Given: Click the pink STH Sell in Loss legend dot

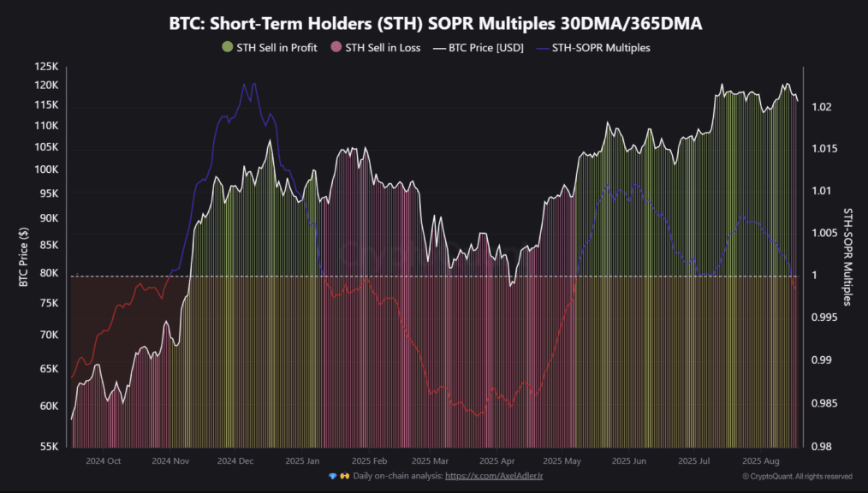Looking at the screenshot, I should [x=336, y=47].
